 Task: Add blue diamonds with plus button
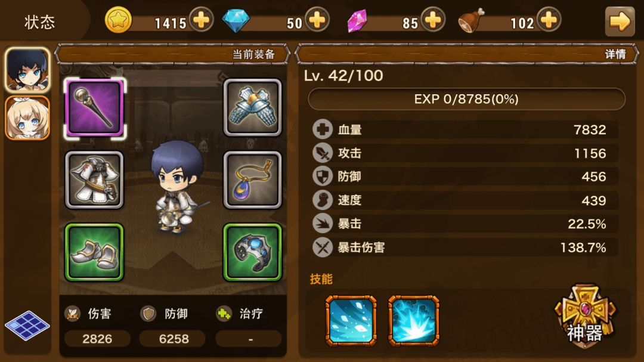[x=317, y=19]
